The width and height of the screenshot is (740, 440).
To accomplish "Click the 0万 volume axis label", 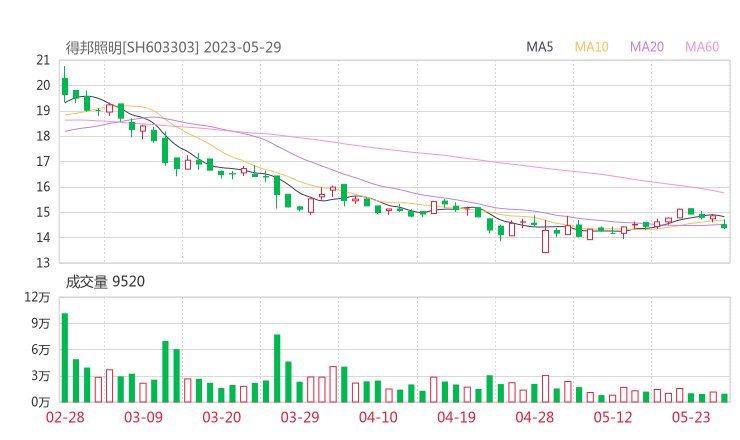I will tap(41, 402).
